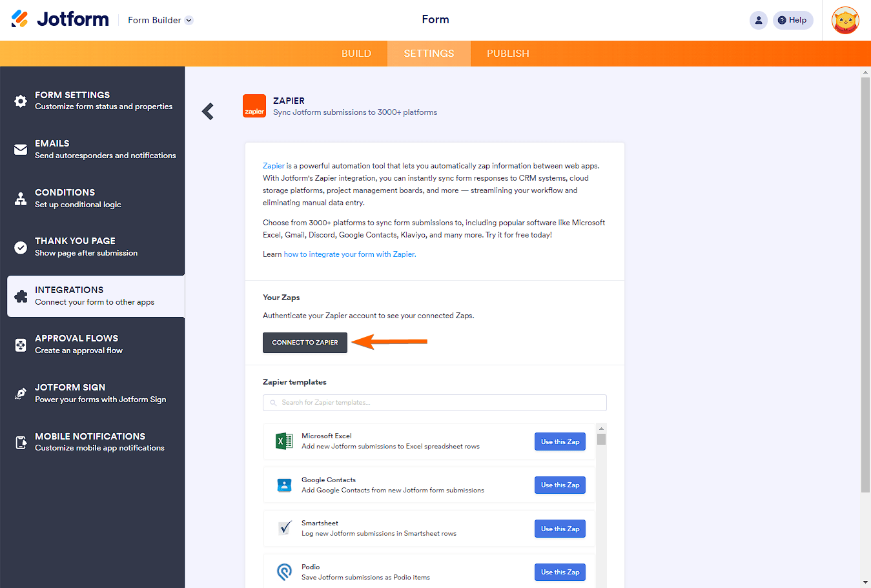
Task: Open the Zapier link in description
Action: tap(274, 166)
